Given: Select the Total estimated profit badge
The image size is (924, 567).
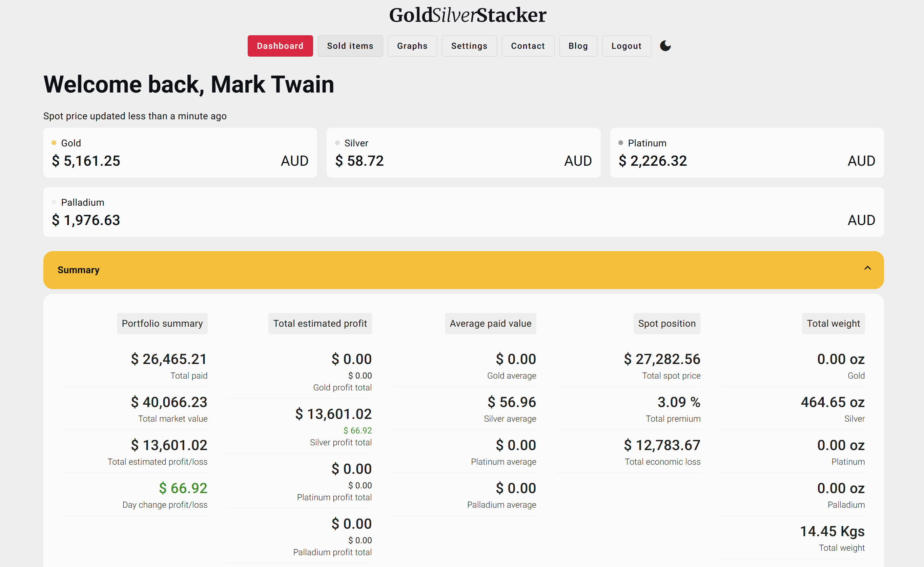Looking at the screenshot, I should coord(320,323).
